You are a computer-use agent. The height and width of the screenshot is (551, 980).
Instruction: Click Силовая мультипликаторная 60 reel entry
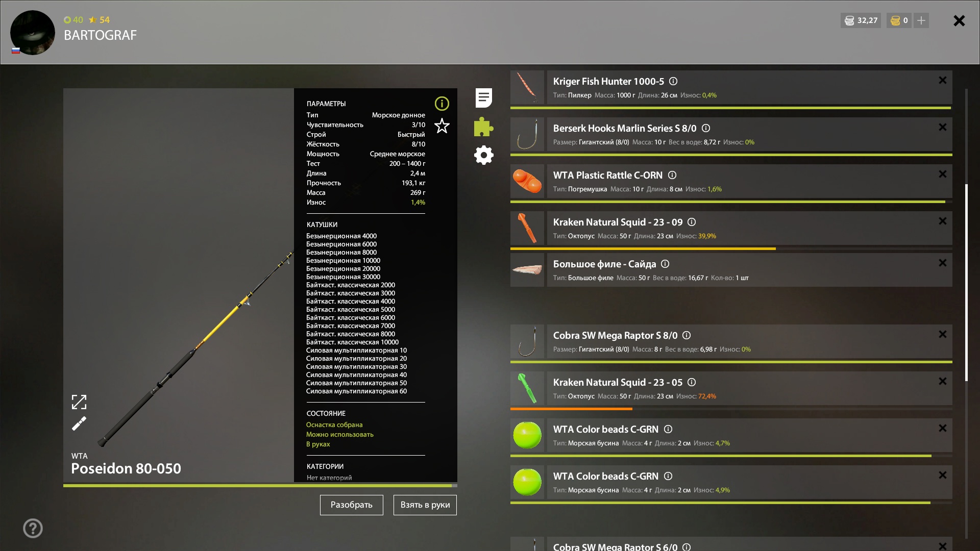pyautogui.click(x=356, y=391)
